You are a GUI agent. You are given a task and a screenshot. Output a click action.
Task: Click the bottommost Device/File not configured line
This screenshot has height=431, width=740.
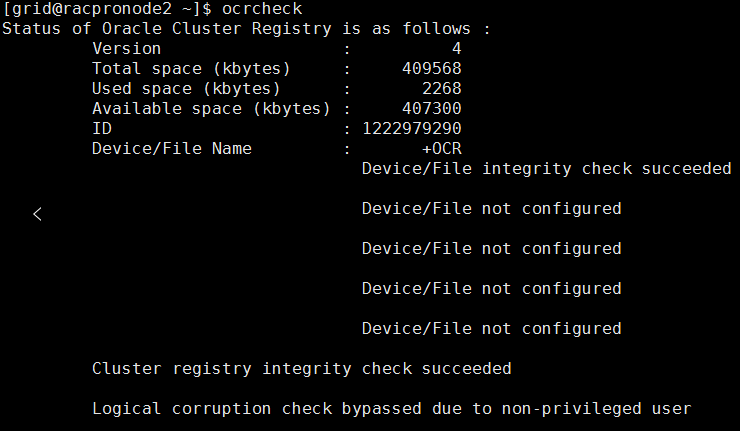[491, 329]
